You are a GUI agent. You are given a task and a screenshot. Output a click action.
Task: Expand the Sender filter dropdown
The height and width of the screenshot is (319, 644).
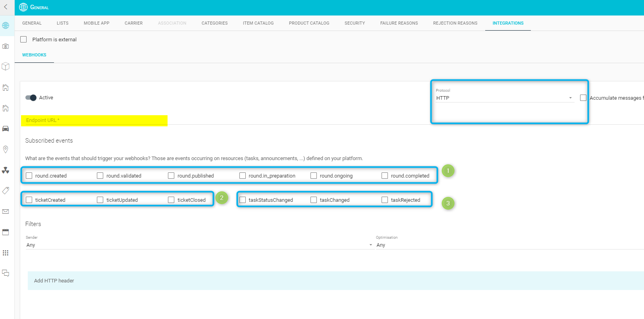click(x=199, y=245)
